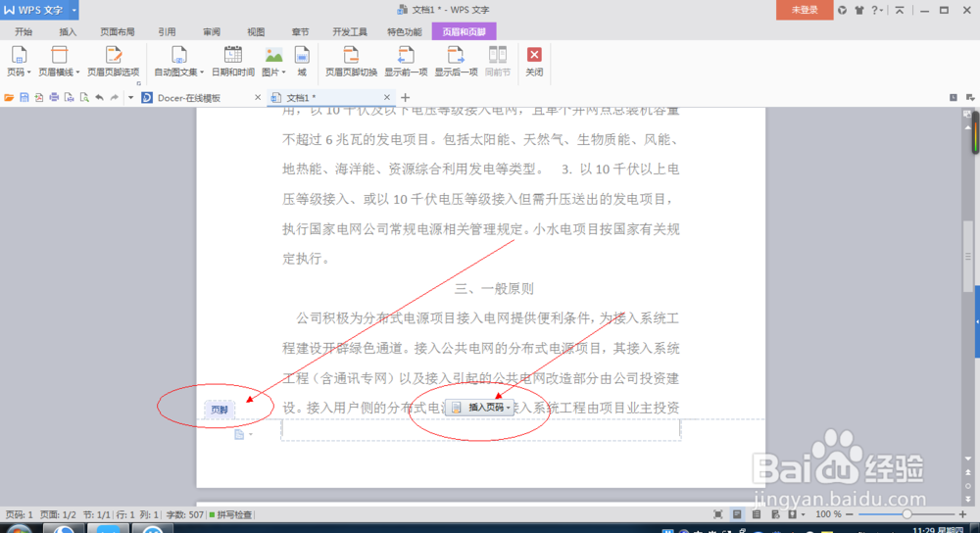This screenshot has height=533, width=980.
Task: Open the 开发工具 ribbon tab
Action: pos(350,32)
